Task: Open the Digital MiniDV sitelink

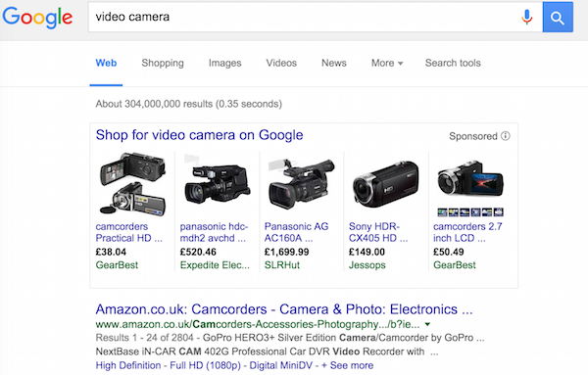Action: (281, 365)
